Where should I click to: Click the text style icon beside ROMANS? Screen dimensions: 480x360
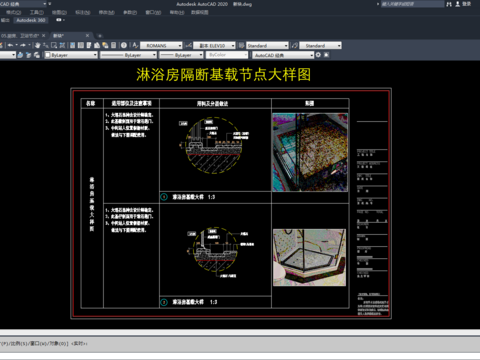[x=135, y=45]
